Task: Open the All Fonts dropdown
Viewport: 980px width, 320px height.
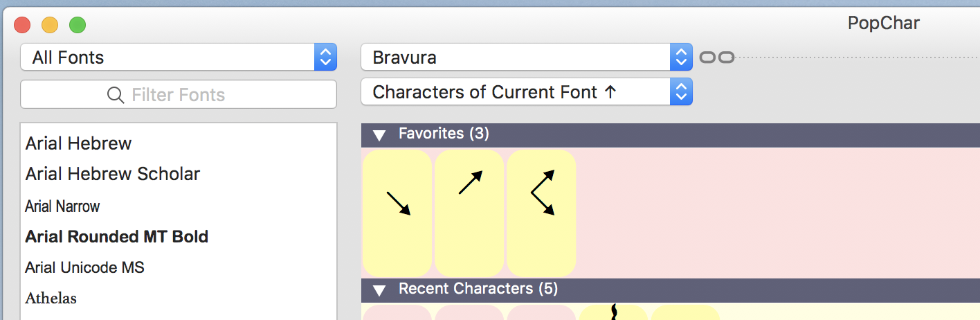Action: pyautogui.click(x=179, y=57)
